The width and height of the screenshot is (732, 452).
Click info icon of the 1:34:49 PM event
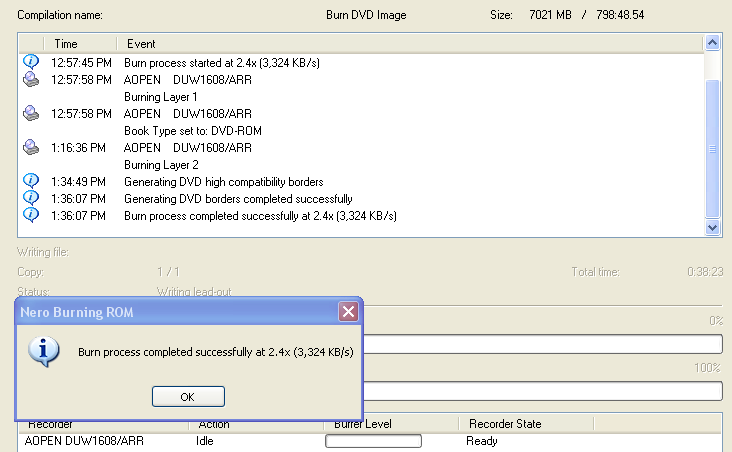[31, 181]
